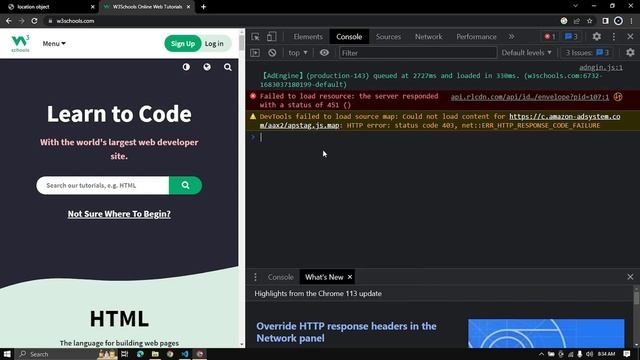Viewport: 640px width, 360px height.
Task: Close the bottom drawer panel
Action: point(630,277)
